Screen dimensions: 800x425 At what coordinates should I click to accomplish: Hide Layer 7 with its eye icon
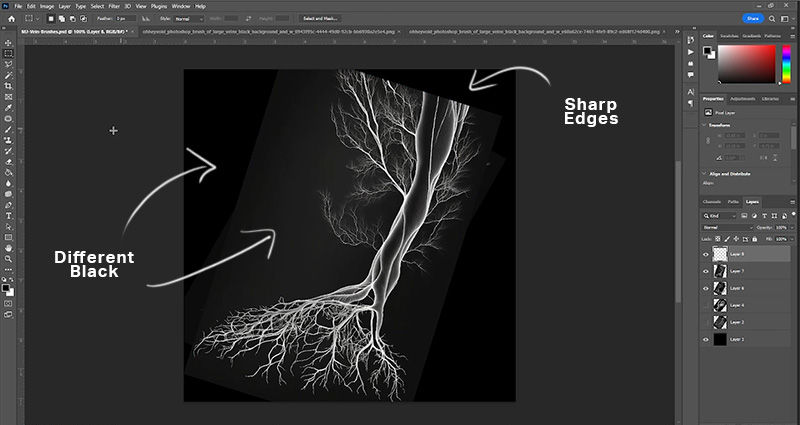click(x=706, y=271)
